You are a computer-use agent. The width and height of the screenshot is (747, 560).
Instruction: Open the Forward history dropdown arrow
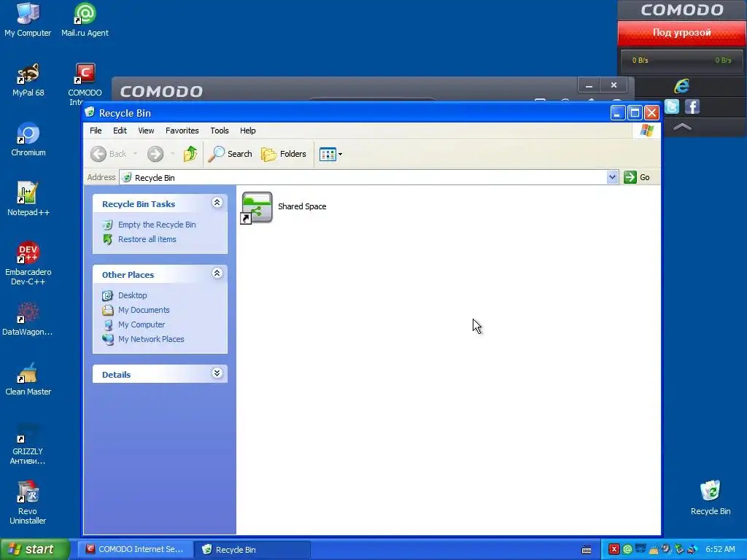172,154
